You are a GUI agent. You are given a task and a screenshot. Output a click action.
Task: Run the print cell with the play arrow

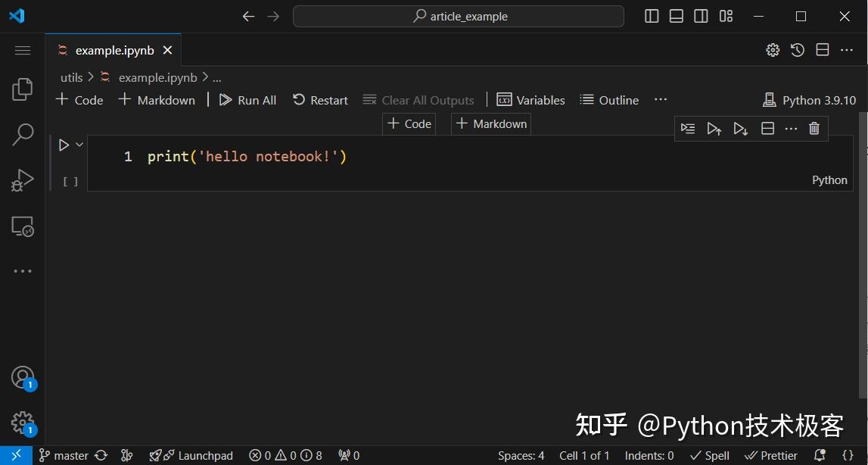click(x=63, y=144)
